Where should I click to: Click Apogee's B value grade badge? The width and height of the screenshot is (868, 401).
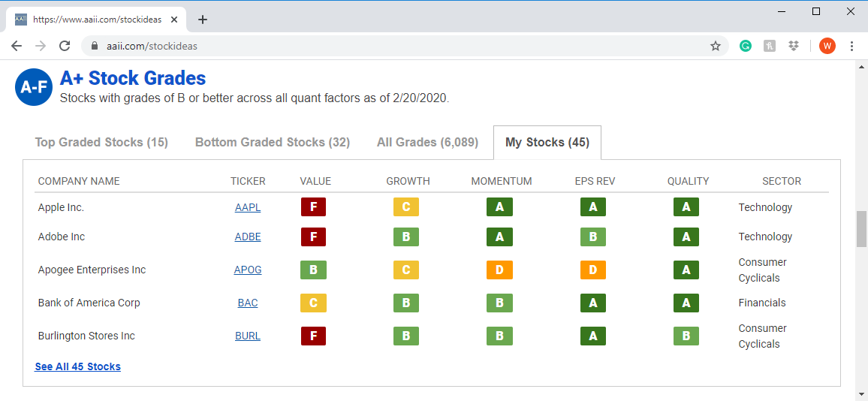313,270
